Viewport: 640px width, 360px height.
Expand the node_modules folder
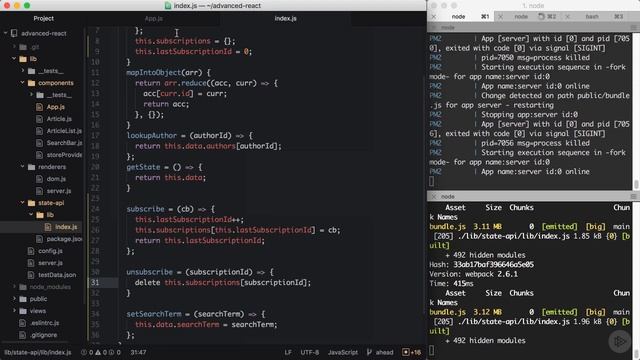click(15, 287)
